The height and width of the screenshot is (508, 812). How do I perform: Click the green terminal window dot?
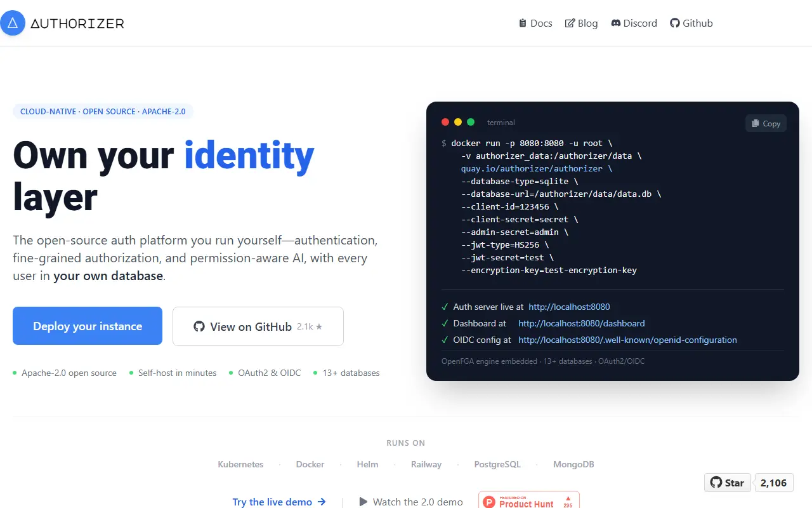point(471,122)
